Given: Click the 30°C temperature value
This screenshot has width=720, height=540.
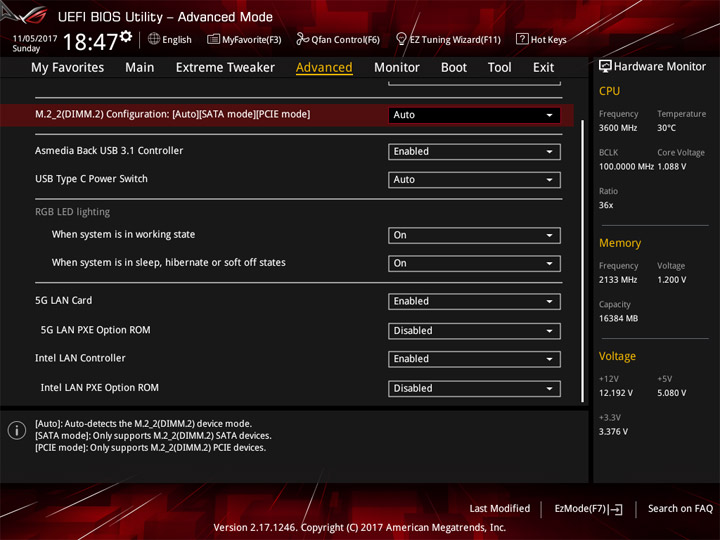Looking at the screenshot, I should tap(666, 128).
